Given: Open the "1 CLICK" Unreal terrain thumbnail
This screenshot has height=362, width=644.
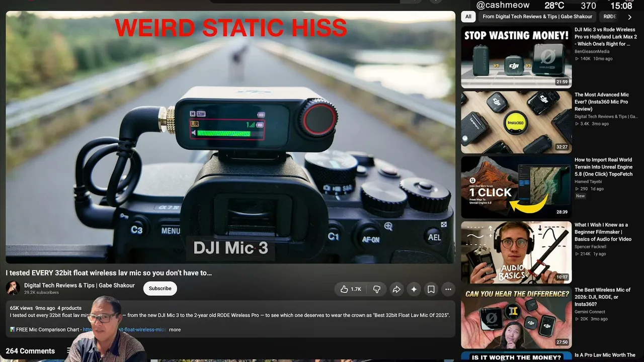Looking at the screenshot, I should (516, 187).
